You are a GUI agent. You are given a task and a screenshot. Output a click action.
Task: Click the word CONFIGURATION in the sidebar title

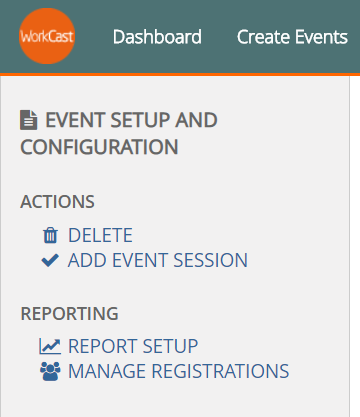pos(99,147)
